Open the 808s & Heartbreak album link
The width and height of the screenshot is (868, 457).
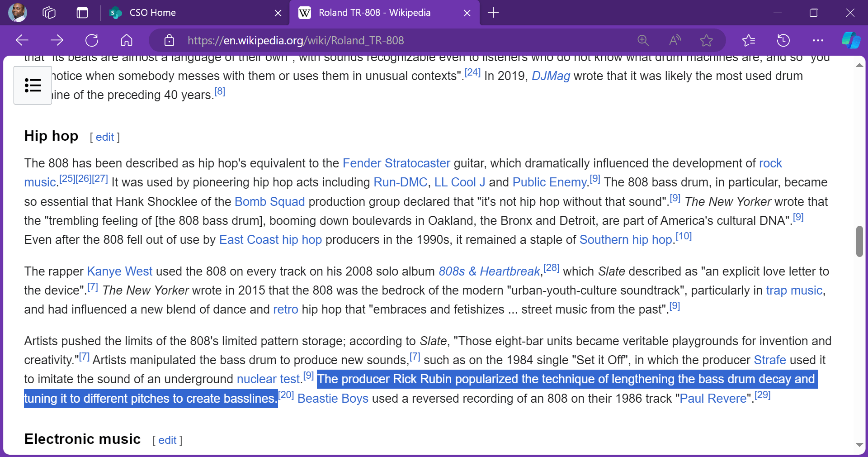490,271
